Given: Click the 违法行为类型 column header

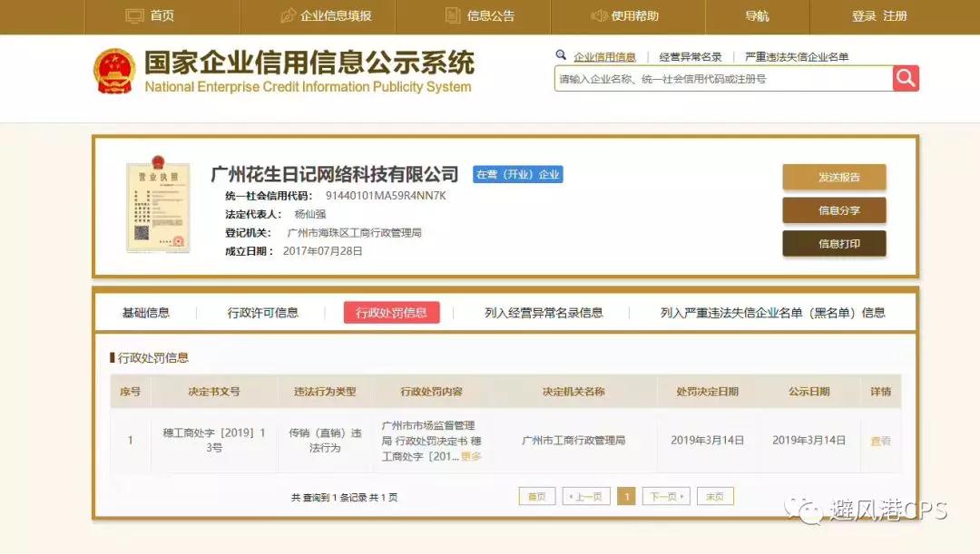Looking at the screenshot, I should coord(325,392).
